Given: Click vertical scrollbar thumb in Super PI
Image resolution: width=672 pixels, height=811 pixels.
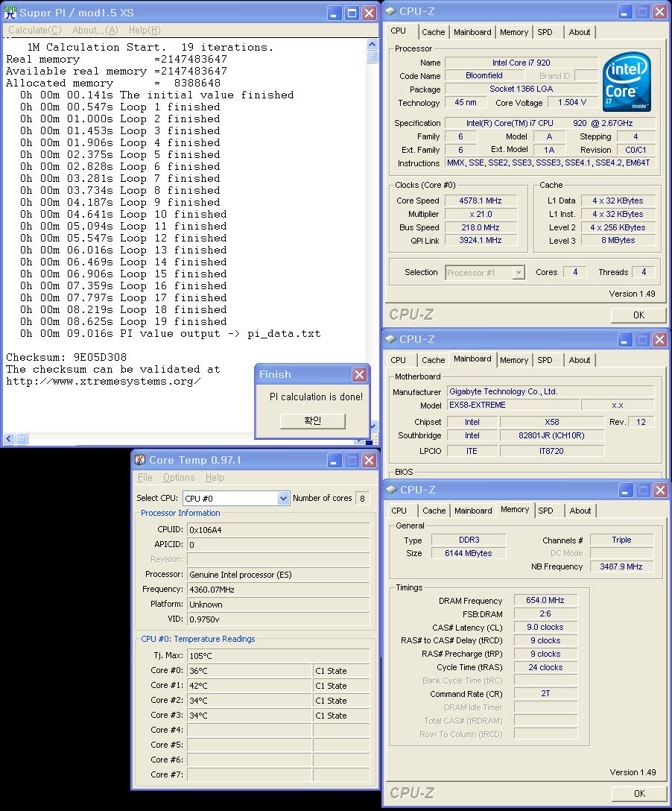Looking at the screenshot, I should [373, 57].
